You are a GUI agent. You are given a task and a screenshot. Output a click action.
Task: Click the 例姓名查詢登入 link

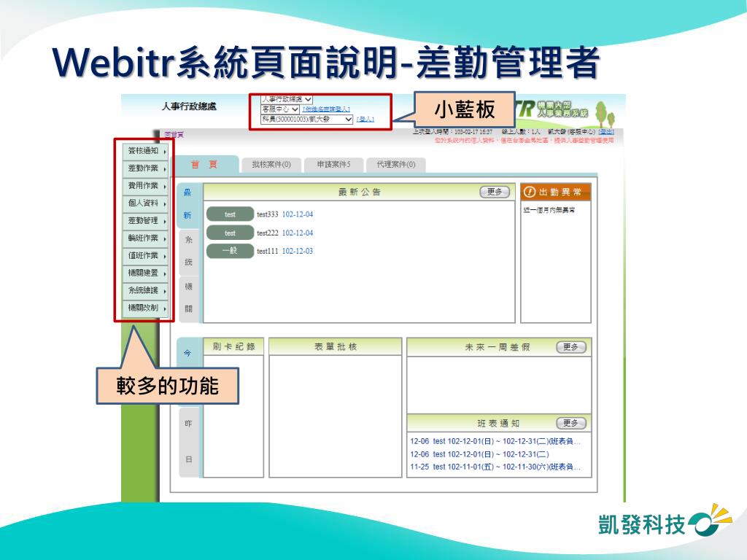[326, 109]
